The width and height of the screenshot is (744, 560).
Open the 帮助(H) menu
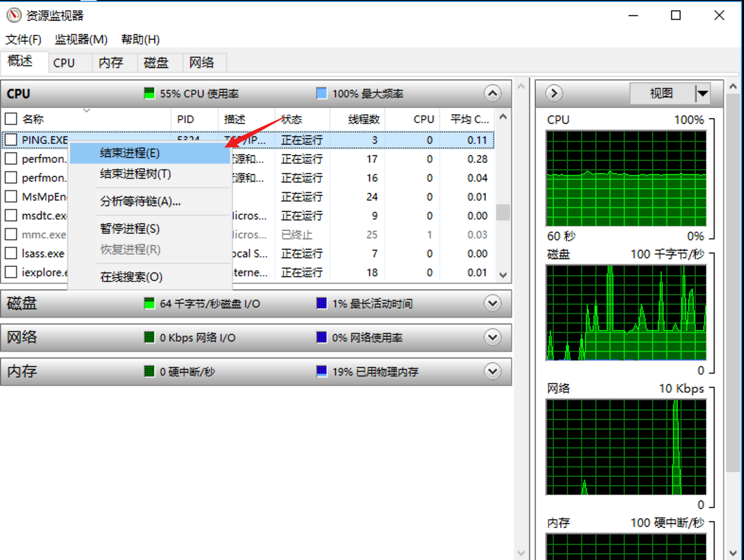pyautogui.click(x=141, y=39)
